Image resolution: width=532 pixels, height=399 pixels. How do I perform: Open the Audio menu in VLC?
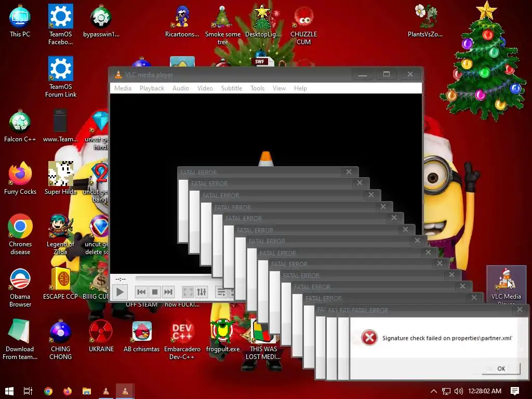(x=180, y=88)
